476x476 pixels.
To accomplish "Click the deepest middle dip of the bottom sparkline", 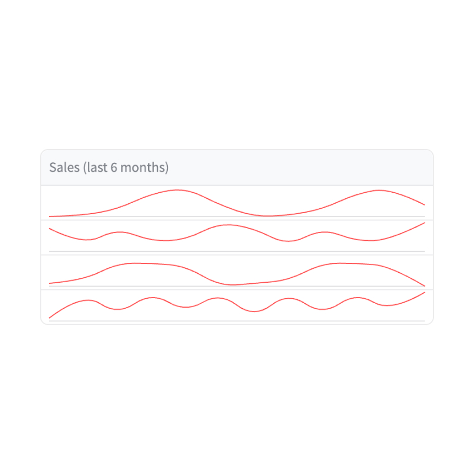I will (254, 311).
